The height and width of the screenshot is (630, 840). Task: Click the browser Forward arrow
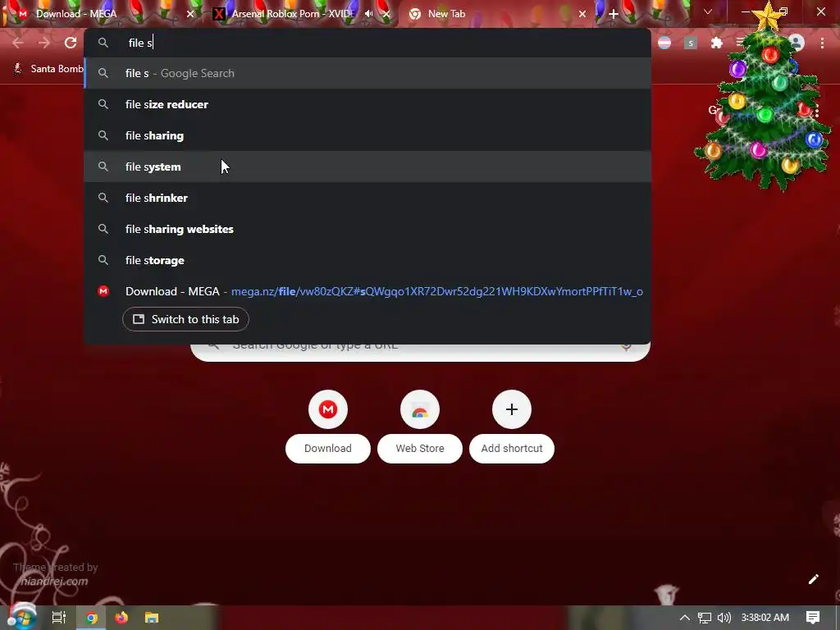44,43
